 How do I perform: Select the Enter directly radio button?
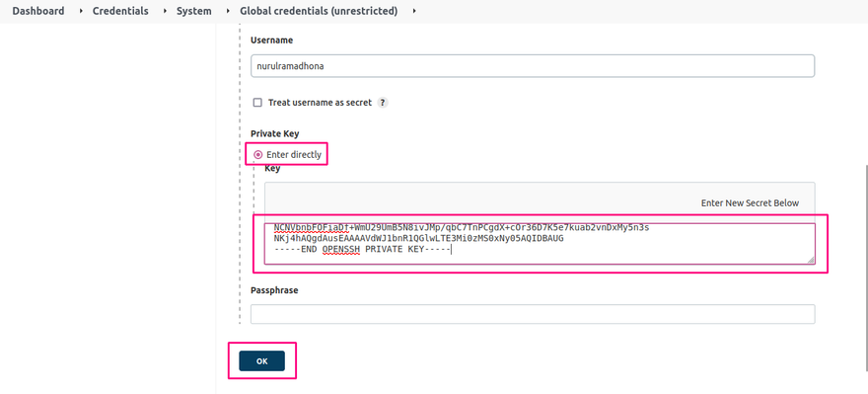click(x=258, y=155)
